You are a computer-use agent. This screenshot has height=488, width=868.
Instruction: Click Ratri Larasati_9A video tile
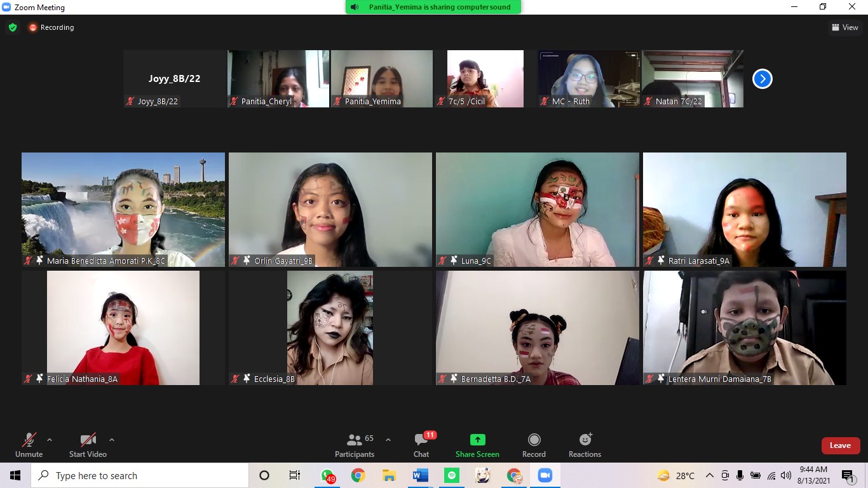click(745, 210)
